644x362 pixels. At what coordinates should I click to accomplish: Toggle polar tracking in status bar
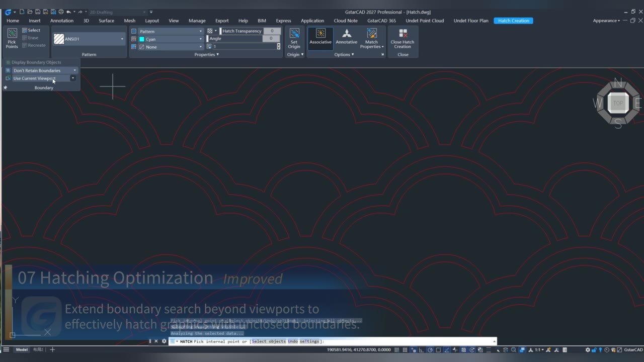430,349
